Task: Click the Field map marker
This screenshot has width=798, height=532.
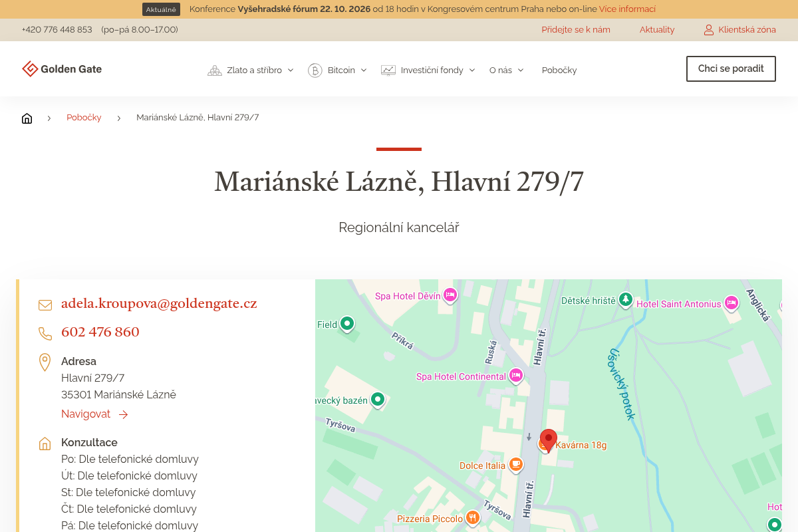Action: [346, 325]
